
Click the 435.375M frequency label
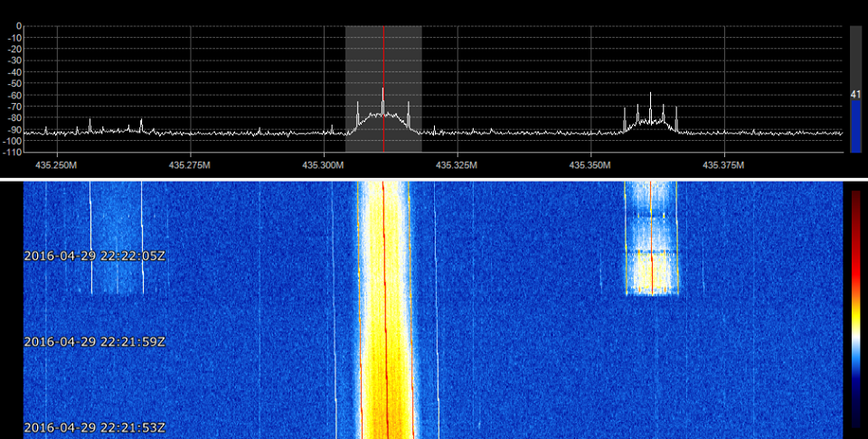click(724, 165)
